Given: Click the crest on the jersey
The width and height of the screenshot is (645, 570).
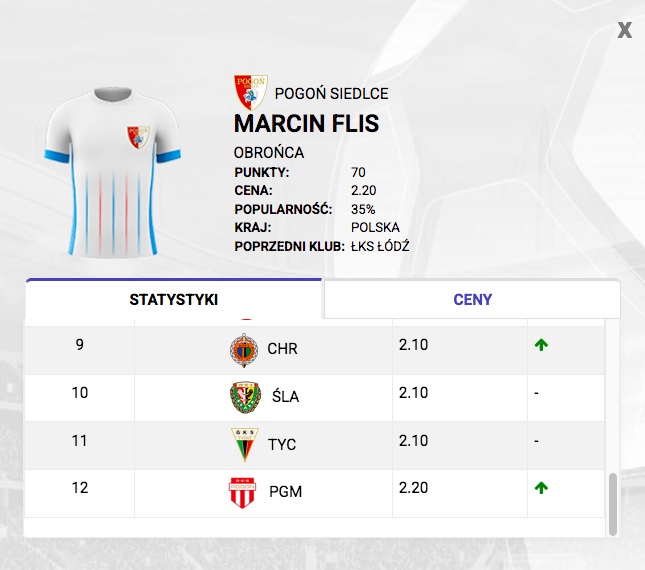Looking at the screenshot, I should tap(138, 137).
